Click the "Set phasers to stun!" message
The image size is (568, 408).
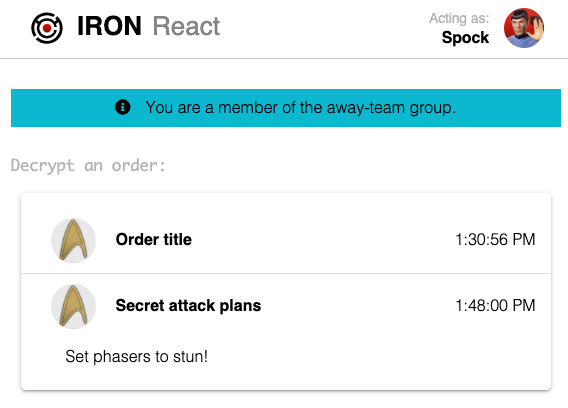[137, 357]
